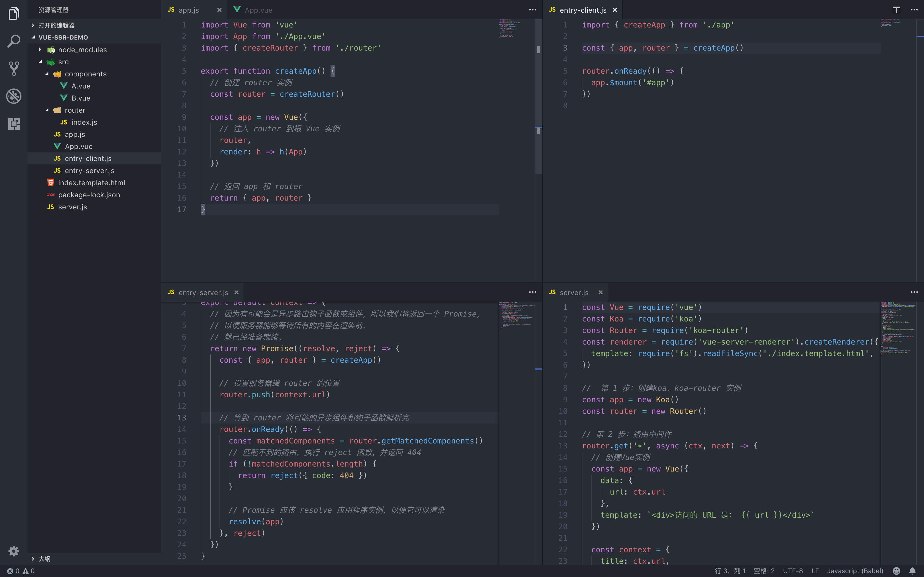Click the UTF-8 encoding indicator
Image resolution: width=924 pixels, height=577 pixels.
[793, 571]
